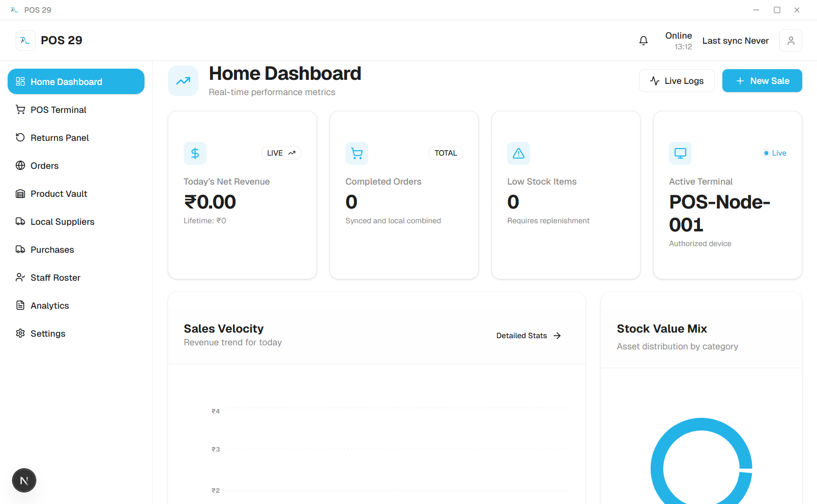
Task: Click the Home Dashboard page title
Action: (285, 74)
